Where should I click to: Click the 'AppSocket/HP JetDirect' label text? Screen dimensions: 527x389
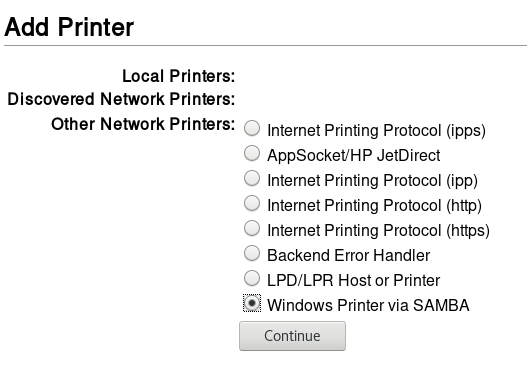coord(354,155)
